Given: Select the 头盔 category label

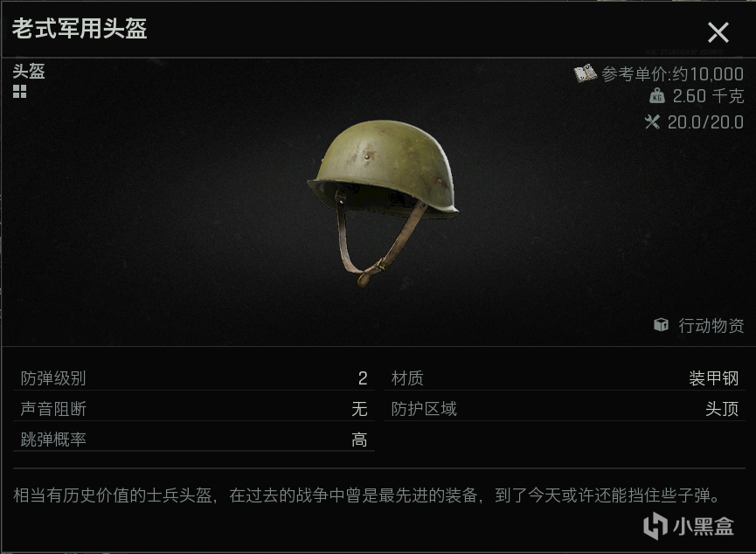Looking at the screenshot, I should tap(29, 72).
